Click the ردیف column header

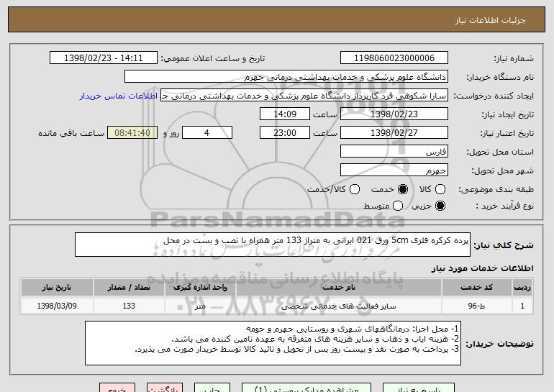522,288
